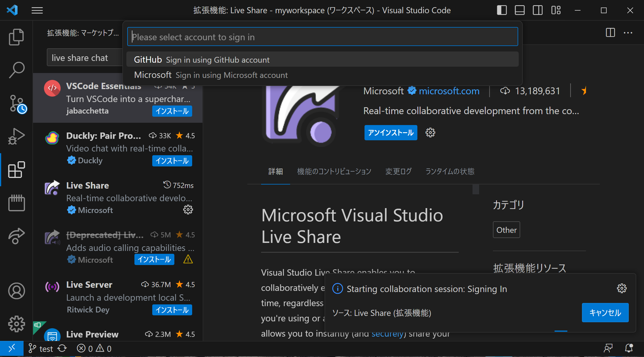The image size is (644, 357).
Task: Open the Live Share activity bar view
Action: pos(16,236)
